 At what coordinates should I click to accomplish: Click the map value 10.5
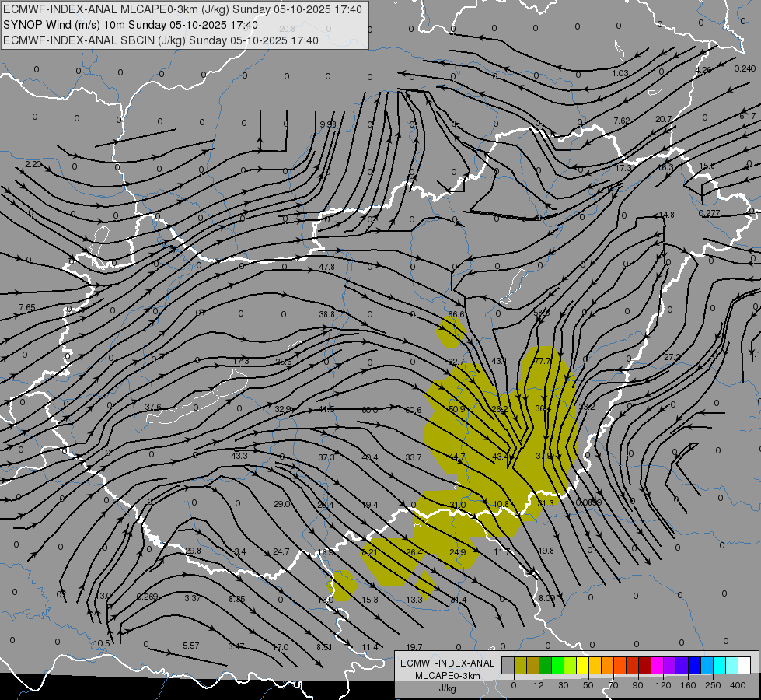(101, 643)
